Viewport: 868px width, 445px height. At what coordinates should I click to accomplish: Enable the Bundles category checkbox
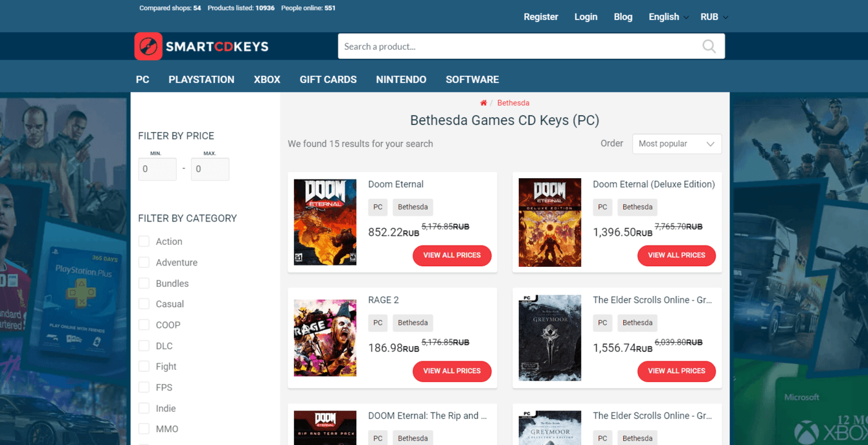pos(144,284)
